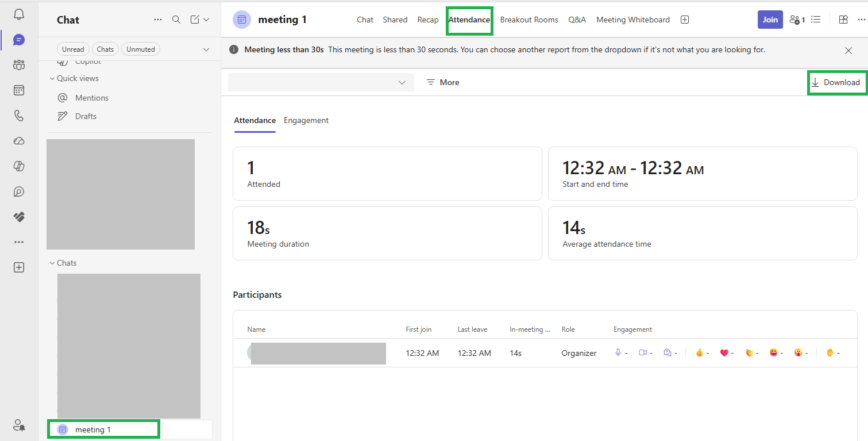
Task: Open the Teams communities icon
Action: [x=19, y=65]
